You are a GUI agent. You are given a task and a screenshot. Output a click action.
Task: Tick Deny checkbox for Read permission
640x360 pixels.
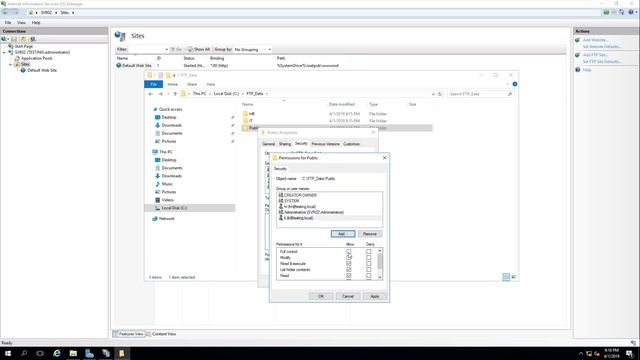pos(369,276)
